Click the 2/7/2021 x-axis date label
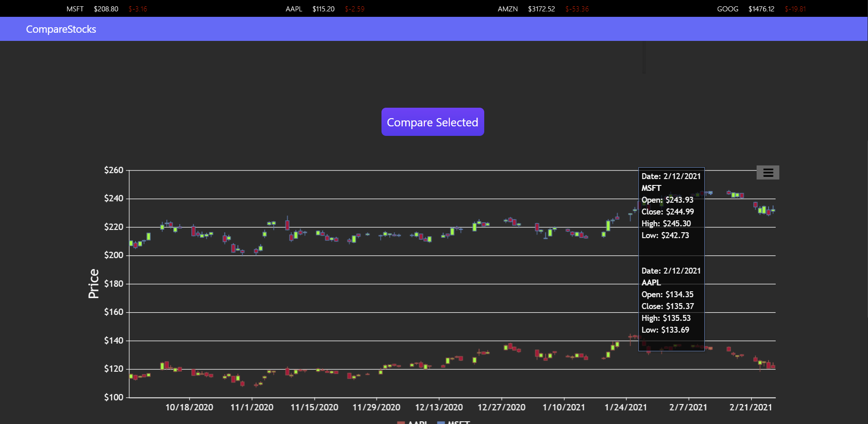This screenshot has height=424, width=868. [688, 407]
